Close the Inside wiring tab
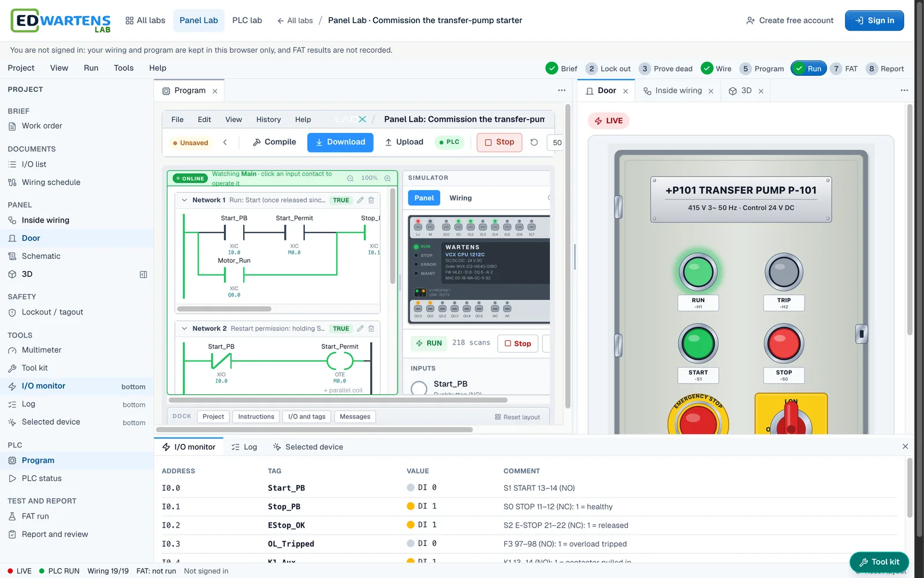 (711, 91)
